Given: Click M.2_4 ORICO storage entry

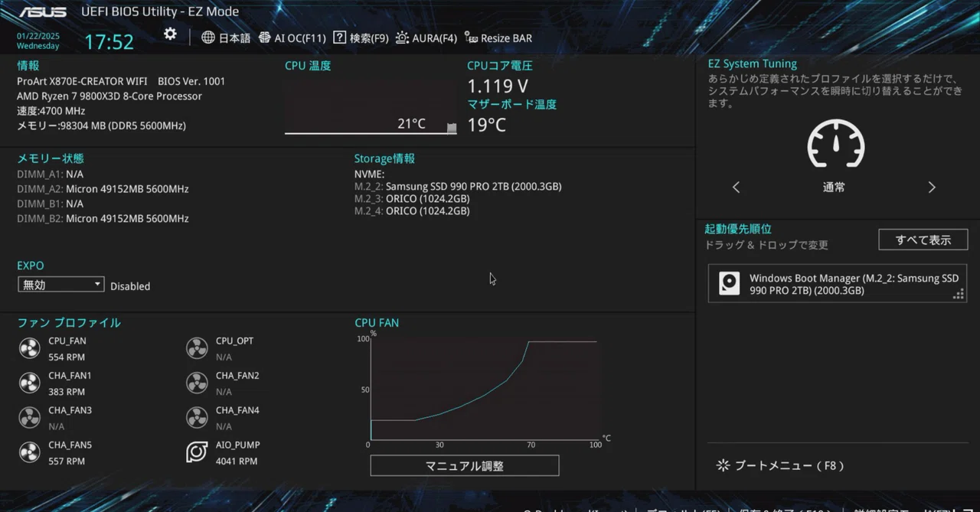Looking at the screenshot, I should coord(412,211).
